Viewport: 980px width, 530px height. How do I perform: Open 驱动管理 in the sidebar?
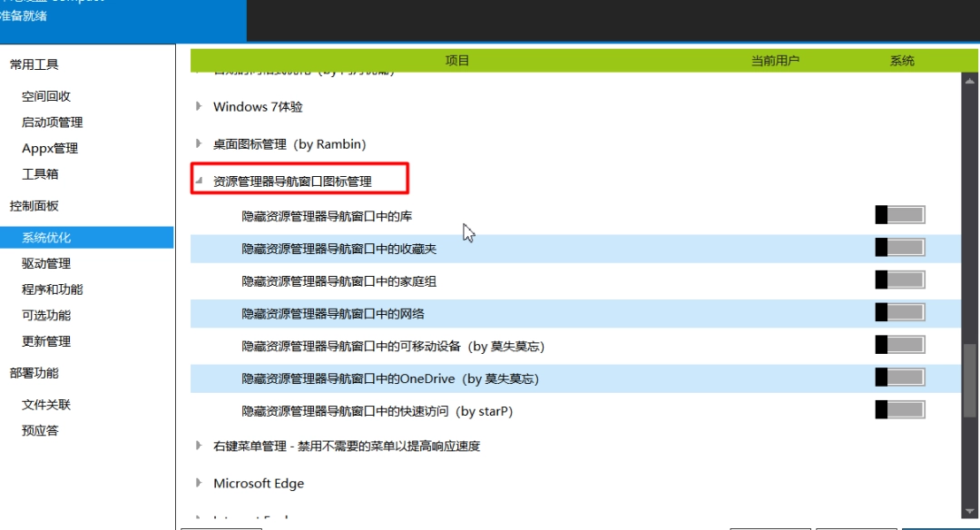coord(46,264)
